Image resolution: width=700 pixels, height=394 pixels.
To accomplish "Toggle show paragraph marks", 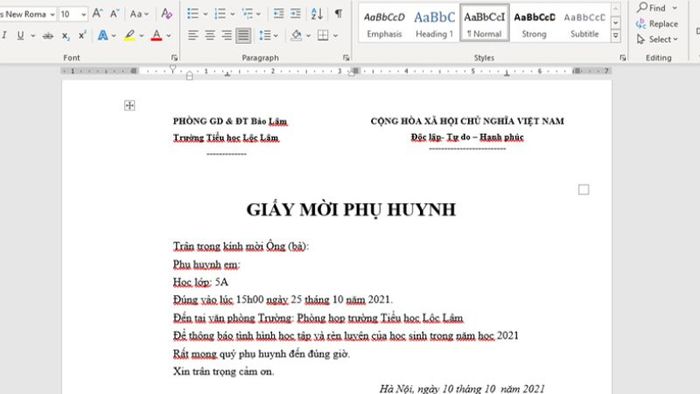I will pyautogui.click(x=339, y=14).
